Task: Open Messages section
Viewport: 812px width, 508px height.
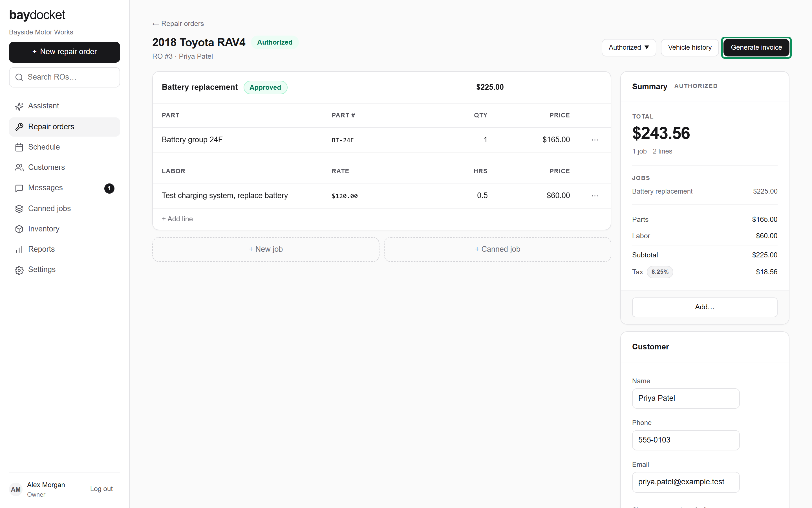Action: click(x=64, y=188)
